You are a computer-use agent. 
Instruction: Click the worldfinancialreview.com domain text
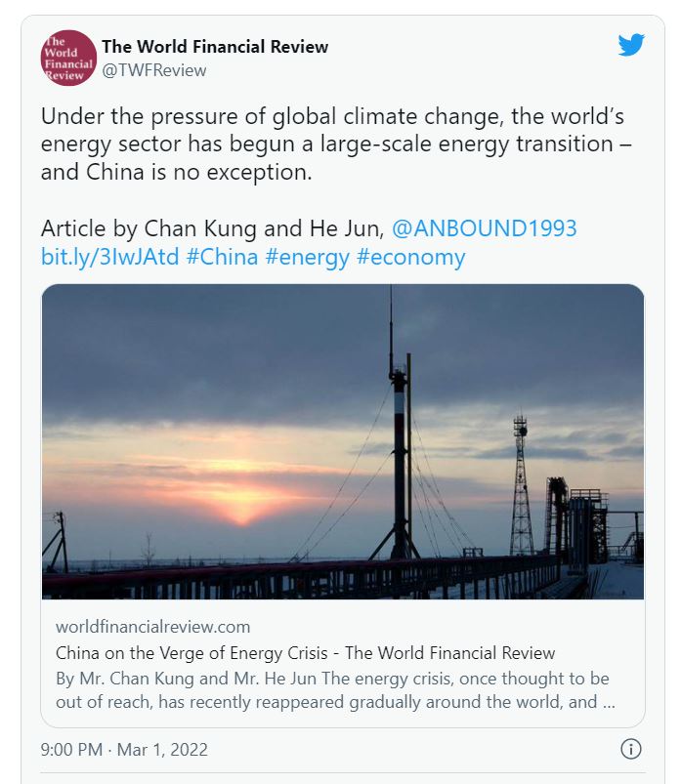point(153,627)
